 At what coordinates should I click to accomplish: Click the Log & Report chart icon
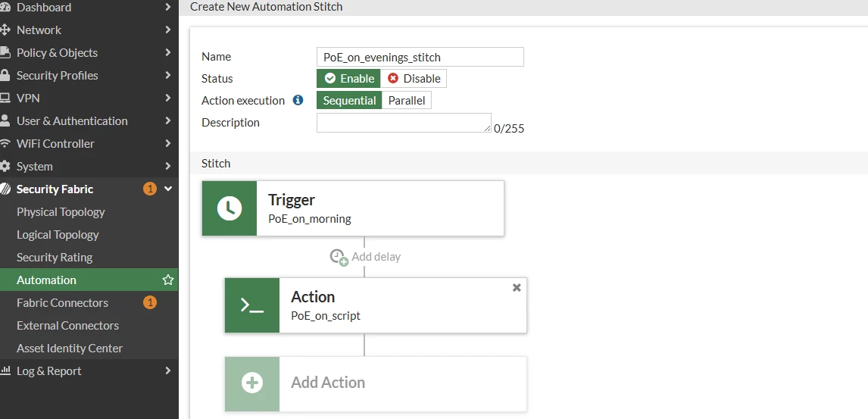(5, 371)
